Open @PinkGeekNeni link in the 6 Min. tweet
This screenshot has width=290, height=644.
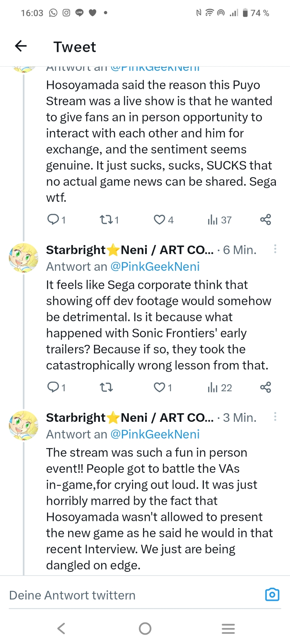[155, 267]
